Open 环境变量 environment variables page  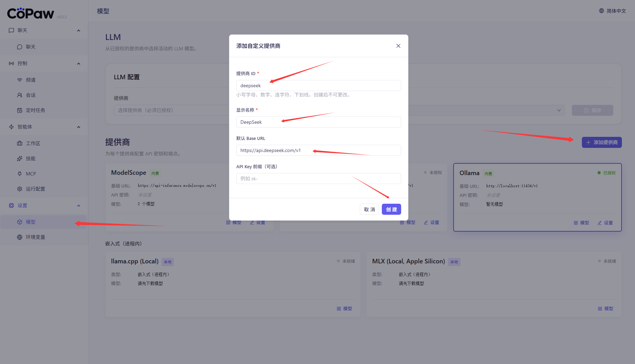pos(35,237)
